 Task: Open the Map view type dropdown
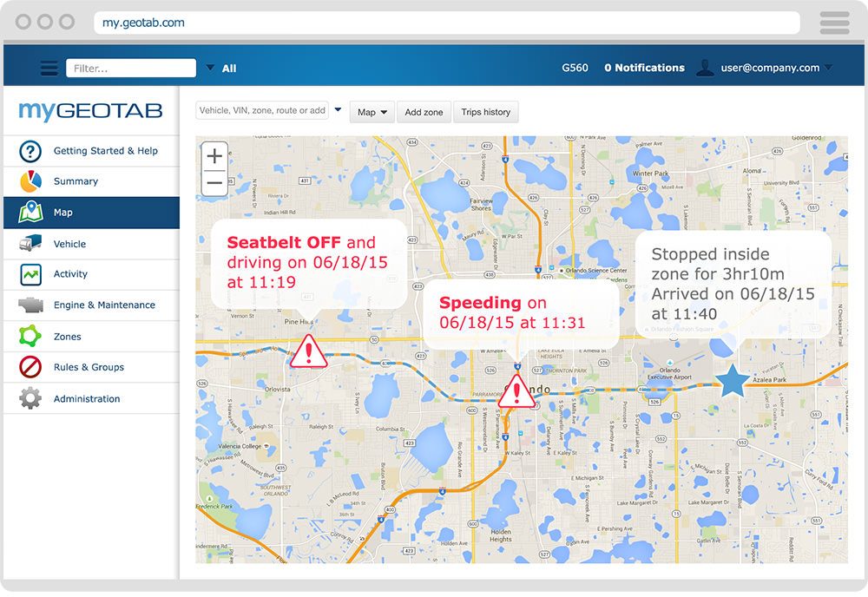click(372, 112)
